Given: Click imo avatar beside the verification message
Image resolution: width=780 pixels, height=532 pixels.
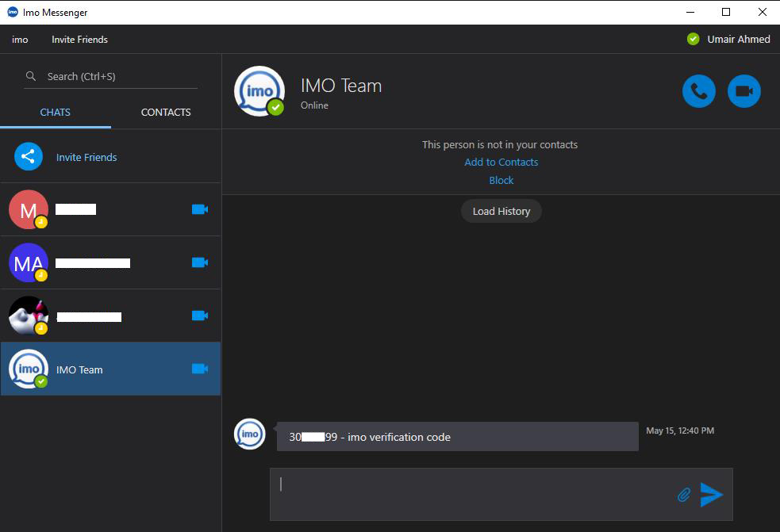Looking at the screenshot, I should point(250,434).
